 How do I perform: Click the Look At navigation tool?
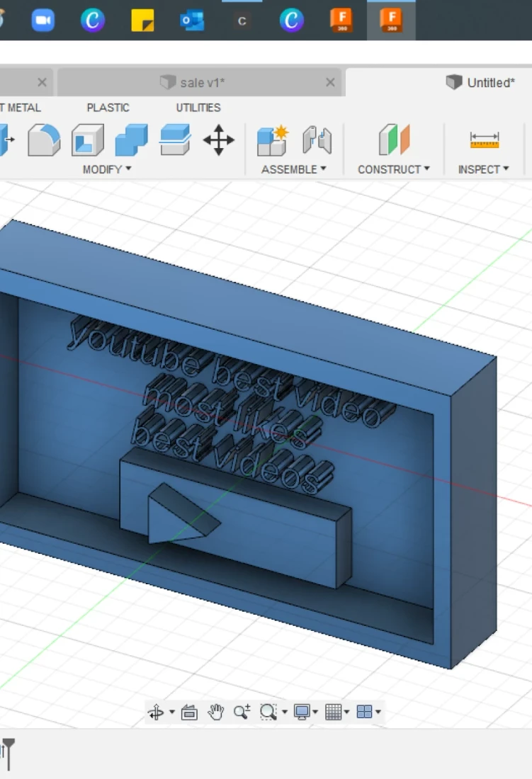point(189,712)
